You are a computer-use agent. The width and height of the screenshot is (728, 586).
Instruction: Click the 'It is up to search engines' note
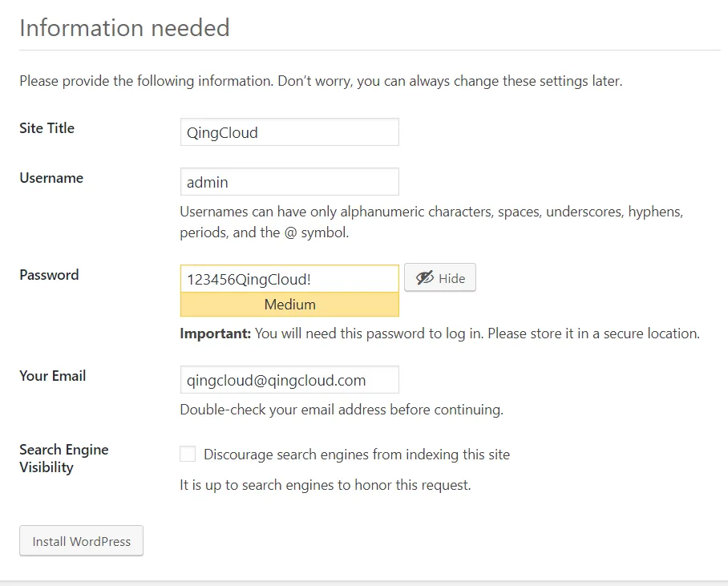click(x=325, y=485)
